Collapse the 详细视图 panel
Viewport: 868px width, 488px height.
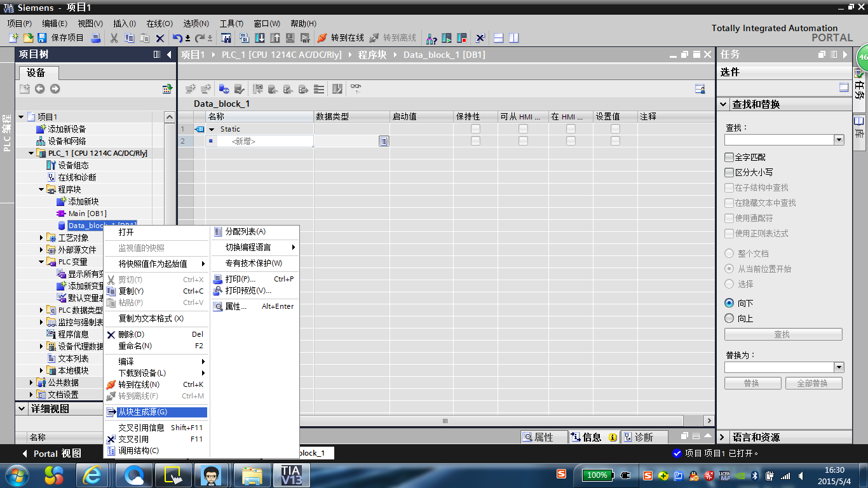coord(22,409)
